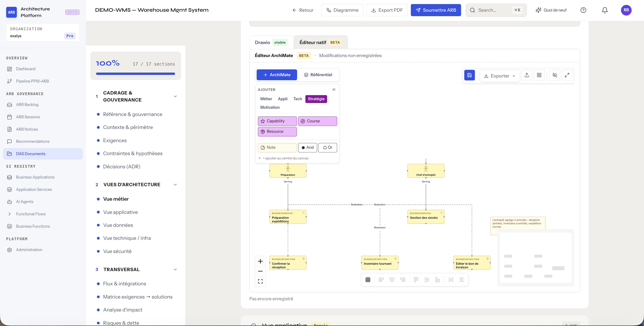Screen dimensions: 644x326
Task: Click the 100% section progress bar
Action: click(x=135, y=74)
